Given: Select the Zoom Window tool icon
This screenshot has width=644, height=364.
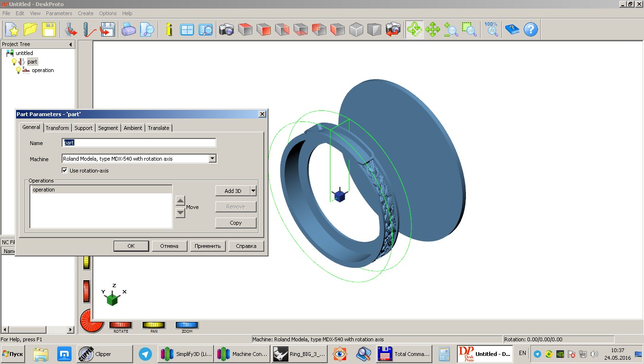Looking at the screenshot, I should pyautogui.click(x=469, y=29).
